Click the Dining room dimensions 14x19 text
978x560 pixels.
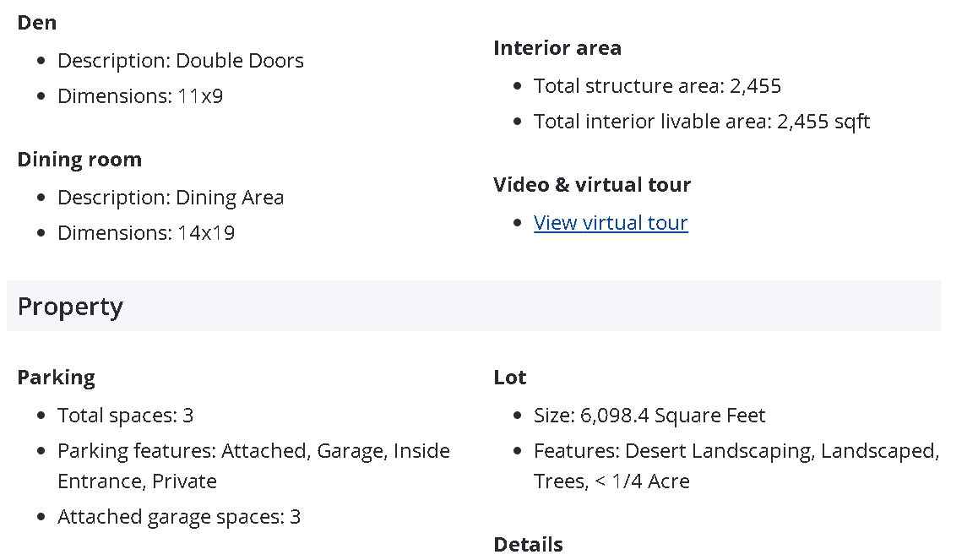145,233
